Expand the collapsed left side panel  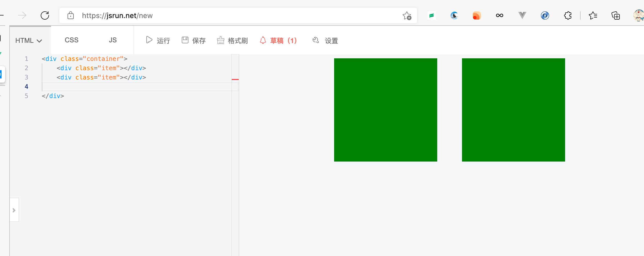14,210
